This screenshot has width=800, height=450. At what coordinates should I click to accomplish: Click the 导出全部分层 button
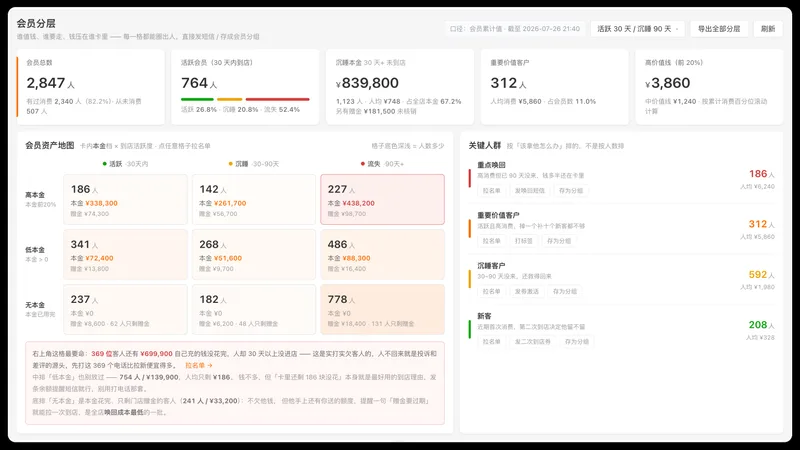[719, 29]
